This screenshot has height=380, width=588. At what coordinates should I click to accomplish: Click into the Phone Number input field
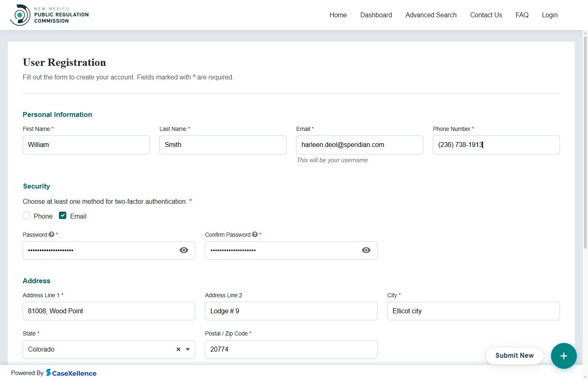496,145
